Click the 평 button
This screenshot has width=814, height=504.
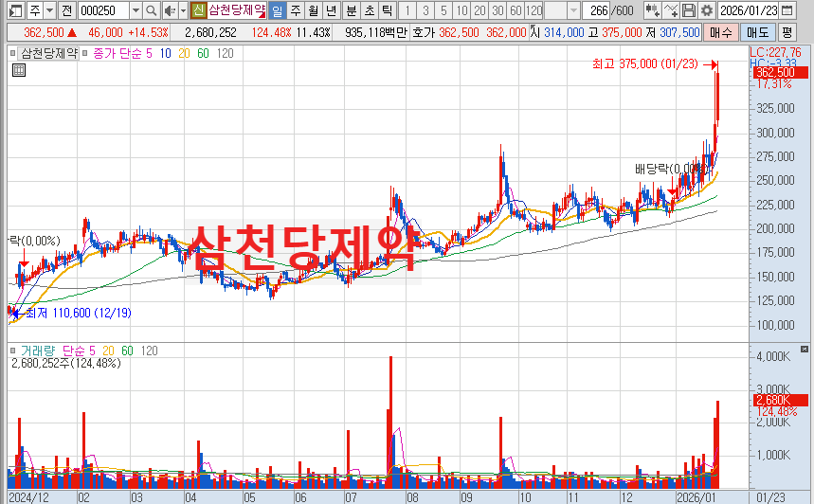787,33
